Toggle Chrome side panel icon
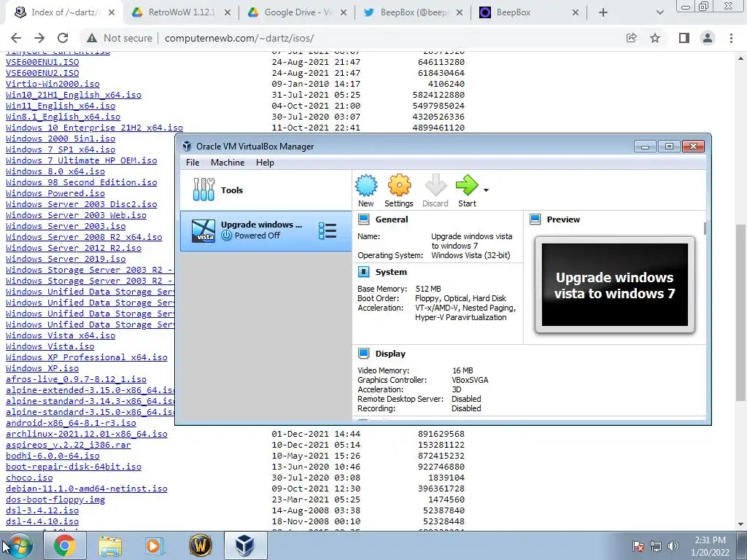This screenshot has width=747, height=560. click(x=684, y=38)
